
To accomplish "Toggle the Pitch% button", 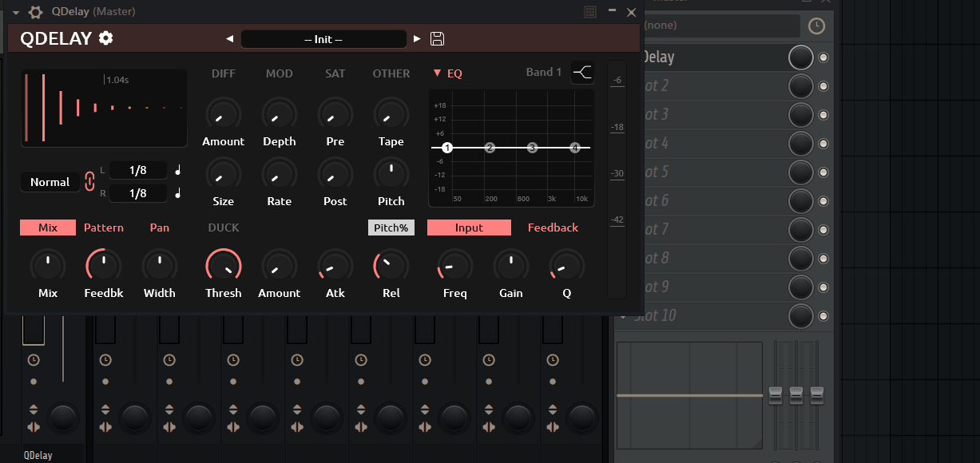I will click(x=391, y=228).
